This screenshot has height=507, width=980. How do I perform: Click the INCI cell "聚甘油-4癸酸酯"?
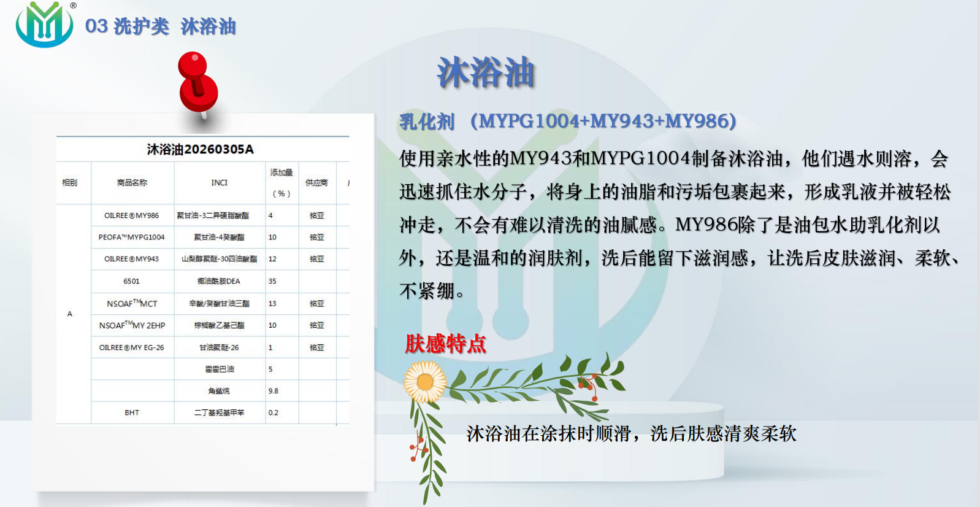click(219, 237)
